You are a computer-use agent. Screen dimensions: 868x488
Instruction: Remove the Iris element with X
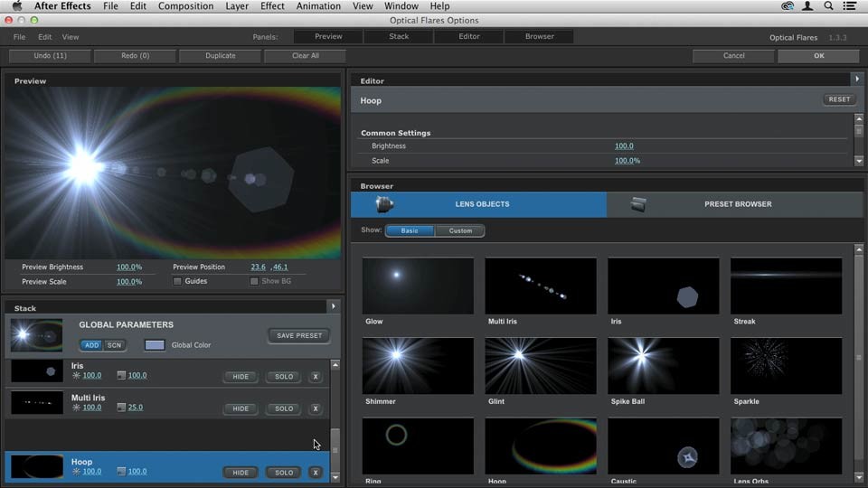316,377
